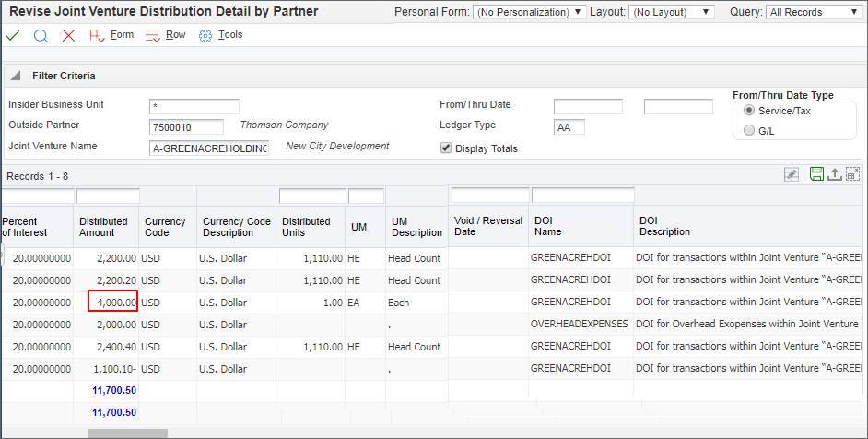
Task: Uncheck the Display Totals checkbox
Action: [446, 148]
